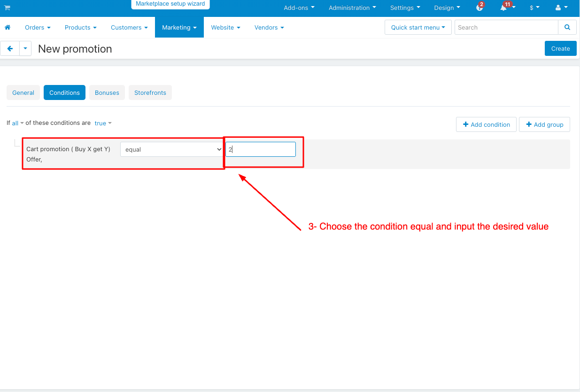Switch to the Storefronts tab
The height and width of the screenshot is (392, 580).
150,92
